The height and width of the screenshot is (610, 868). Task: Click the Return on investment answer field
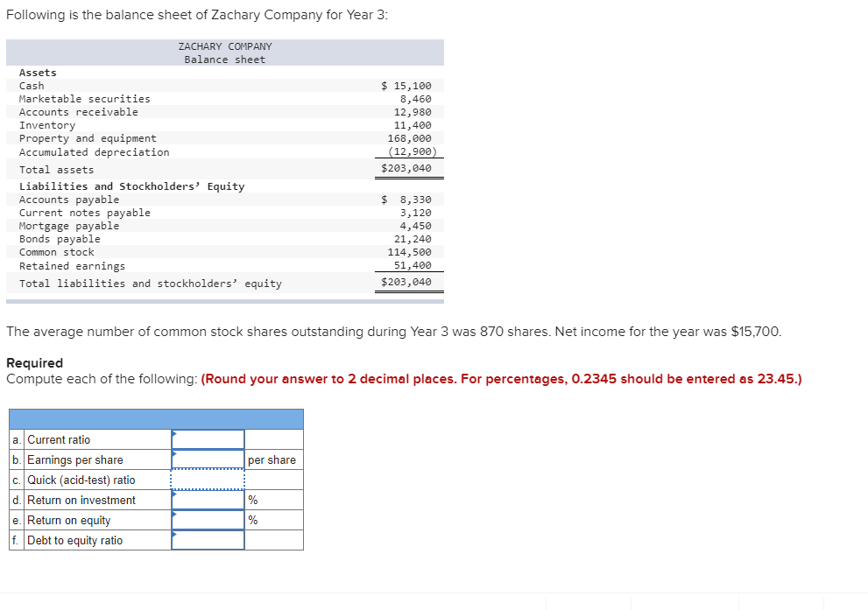[x=208, y=500]
